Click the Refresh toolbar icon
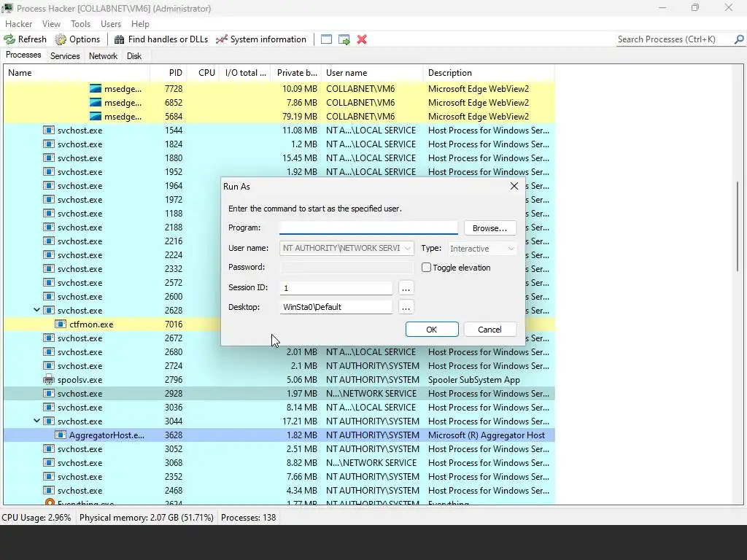Screen dimensions: 747x560 point(9,39)
